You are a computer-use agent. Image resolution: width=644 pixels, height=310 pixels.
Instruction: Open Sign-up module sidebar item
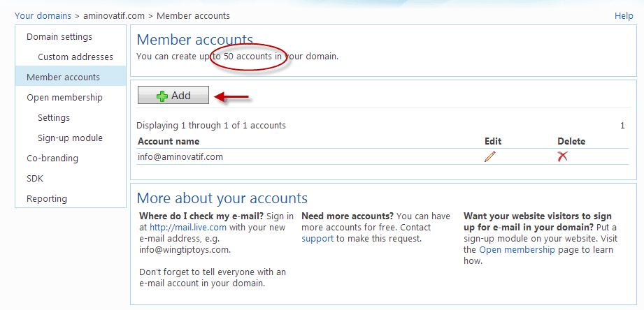pyautogui.click(x=70, y=138)
